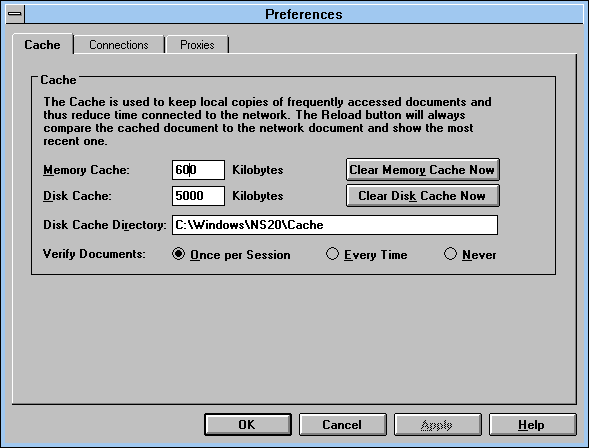Click the Disk Cache Directory field
This screenshot has height=448, width=589.
pos(335,225)
